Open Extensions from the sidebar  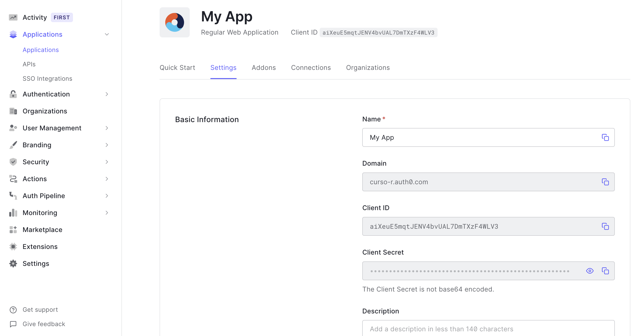coord(40,247)
